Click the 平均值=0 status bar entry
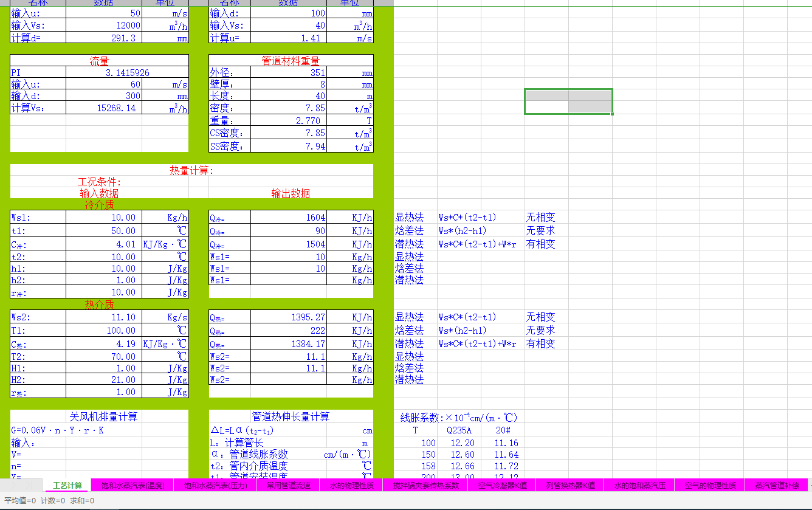The height and width of the screenshot is (510, 812). [x=20, y=501]
